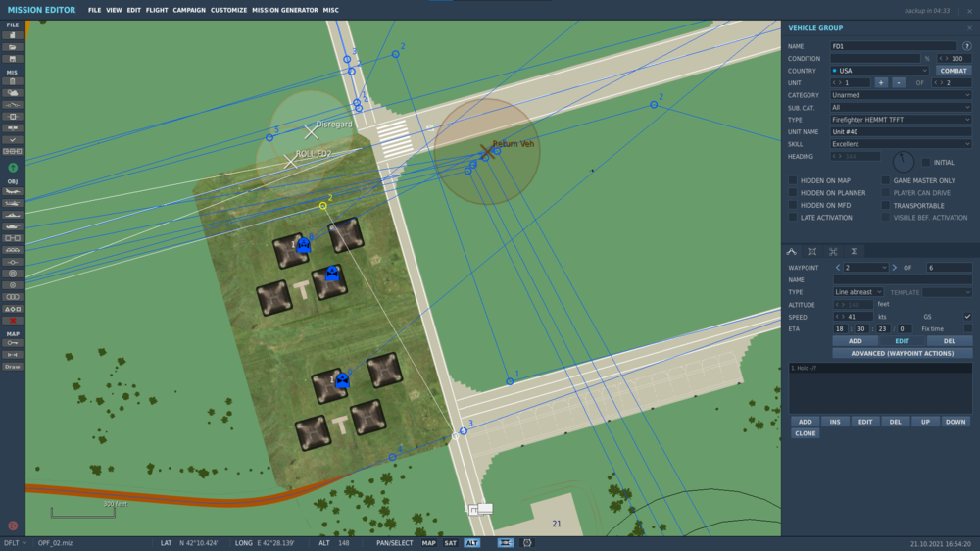Viewport: 980px width, 551px height.
Task: Open the Country USA dropdown
Action: pyautogui.click(x=879, y=71)
